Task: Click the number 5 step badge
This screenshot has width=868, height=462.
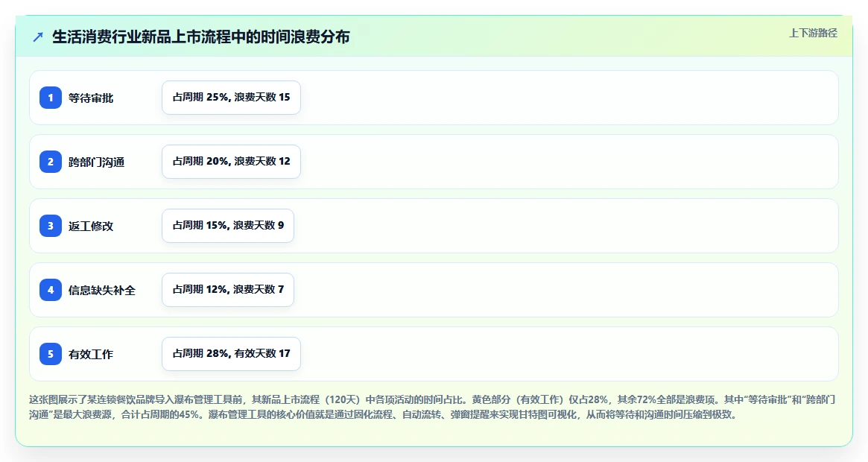Action: pos(51,354)
